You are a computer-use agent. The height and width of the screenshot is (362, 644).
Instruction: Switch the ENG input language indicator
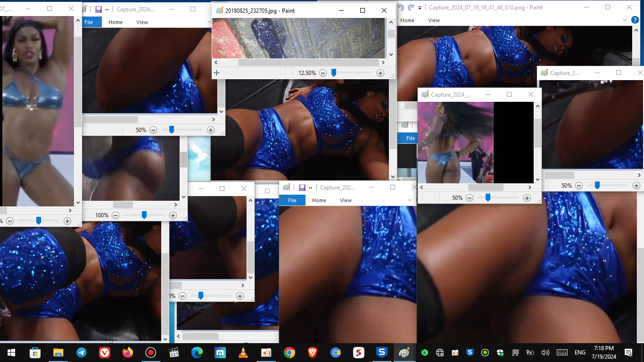(580, 353)
